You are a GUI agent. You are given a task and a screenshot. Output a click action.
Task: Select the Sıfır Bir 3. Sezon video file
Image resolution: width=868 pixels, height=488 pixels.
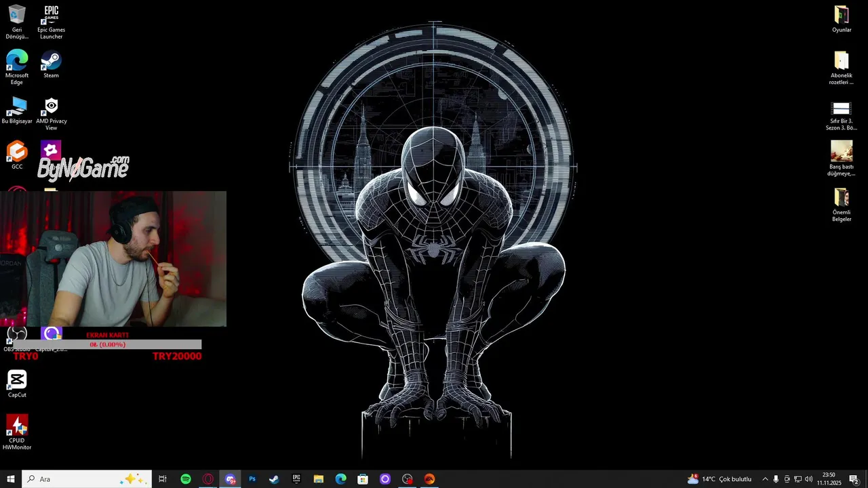pos(842,115)
